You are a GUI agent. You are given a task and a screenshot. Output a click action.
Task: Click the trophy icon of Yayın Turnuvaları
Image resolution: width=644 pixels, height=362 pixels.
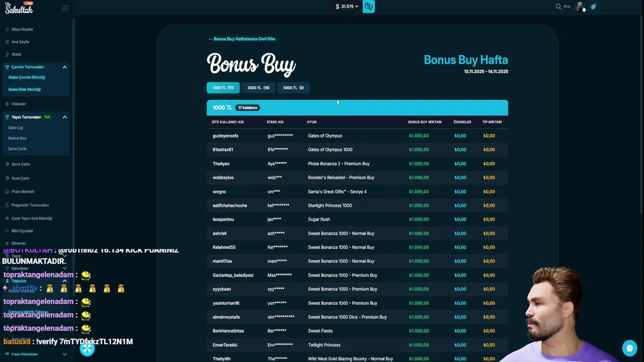point(8,117)
